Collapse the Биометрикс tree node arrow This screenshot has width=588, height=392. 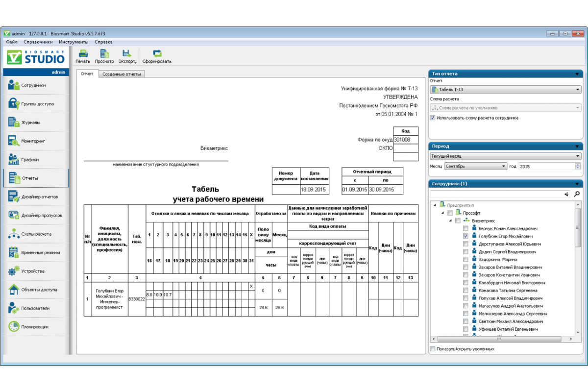point(450,221)
